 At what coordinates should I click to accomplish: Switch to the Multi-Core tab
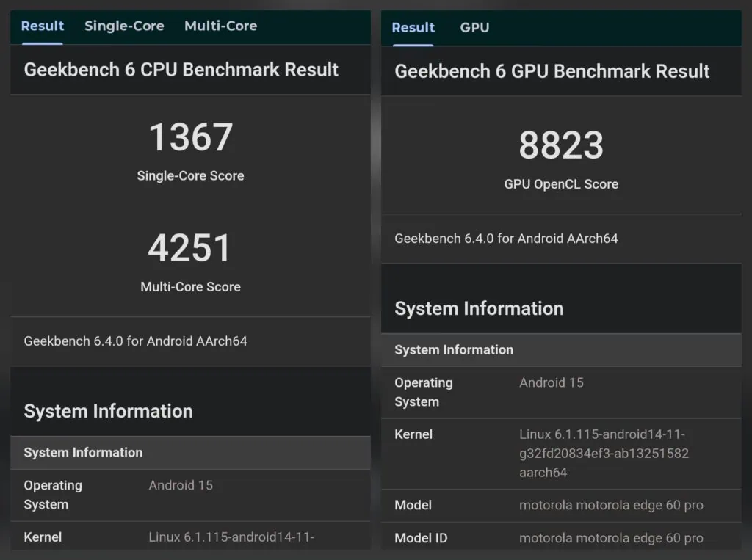220,26
